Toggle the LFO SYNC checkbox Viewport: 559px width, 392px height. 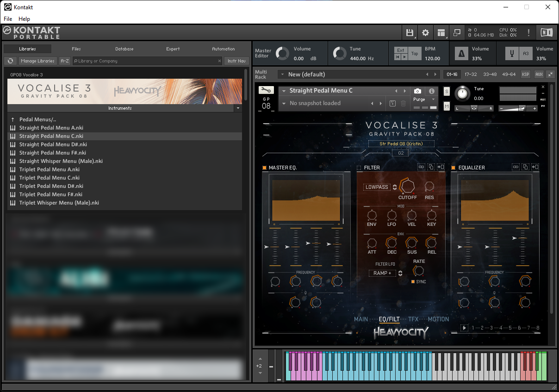[x=413, y=281]
